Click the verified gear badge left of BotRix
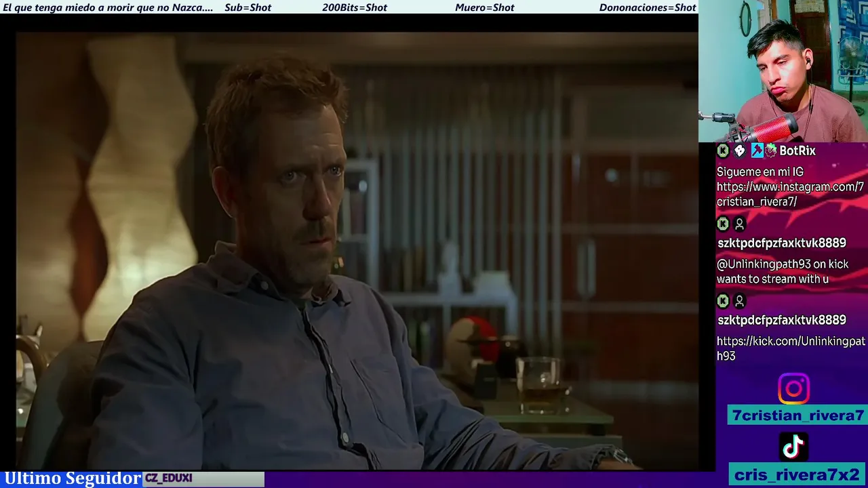 [x=771, y=150]
